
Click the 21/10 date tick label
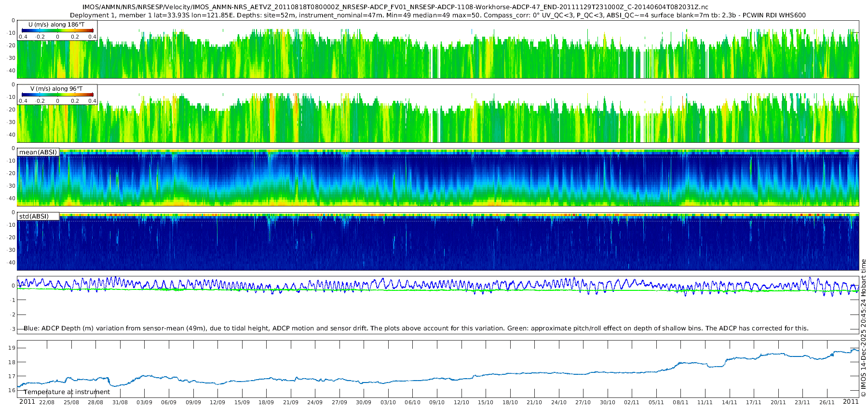click(x=534, y=402)
